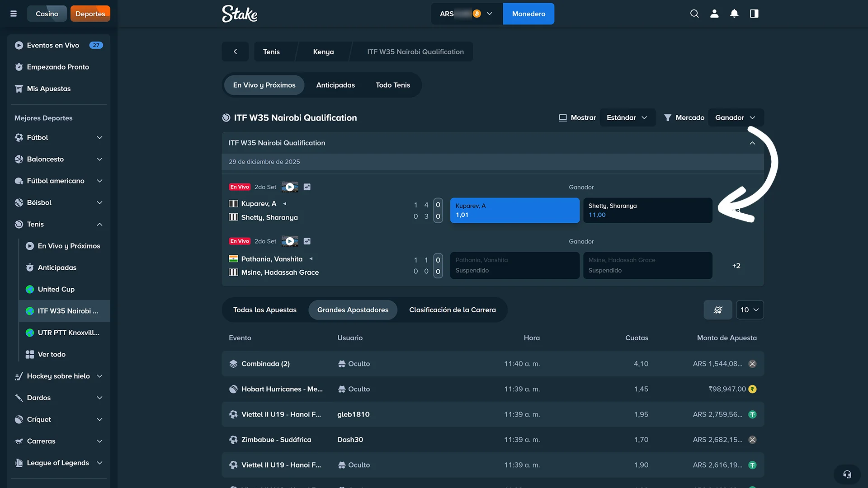The width and height of the screenshot is (868, 488).
Task: Open the Estándar display dropdown
Action: click(x=627, y=117)
